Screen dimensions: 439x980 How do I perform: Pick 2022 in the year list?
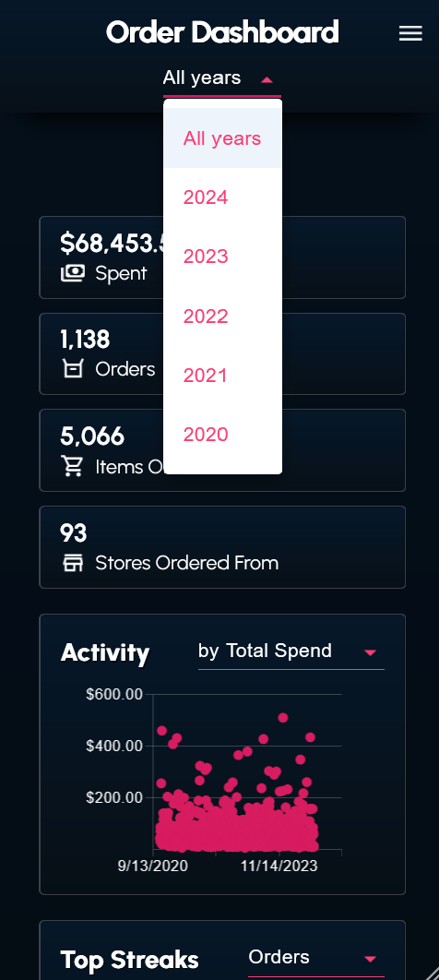[x=222, y=317]
